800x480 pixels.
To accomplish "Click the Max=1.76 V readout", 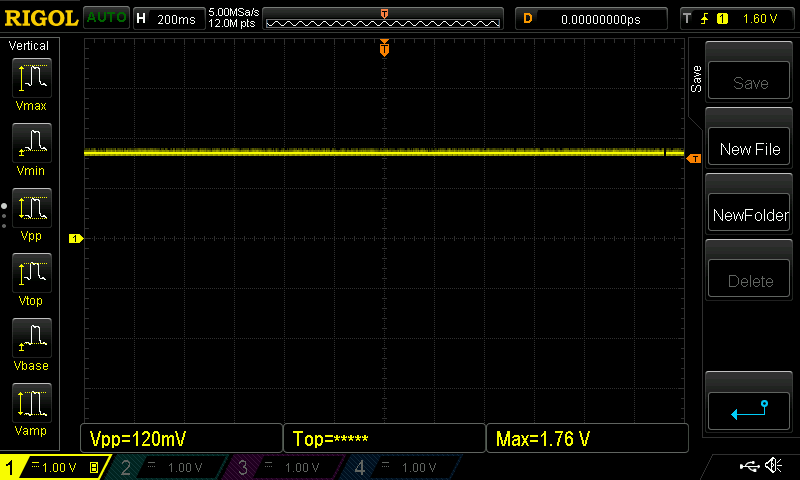I will [587, 438].
